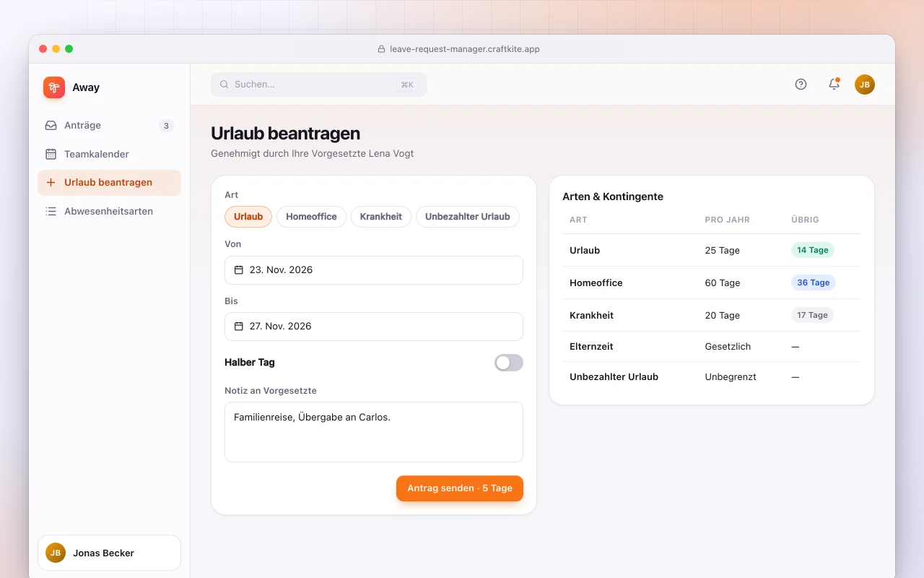Viewport: 924px width, 578px height.
Task: Click the JB avatar in the top bar
Action: [865, 85]
